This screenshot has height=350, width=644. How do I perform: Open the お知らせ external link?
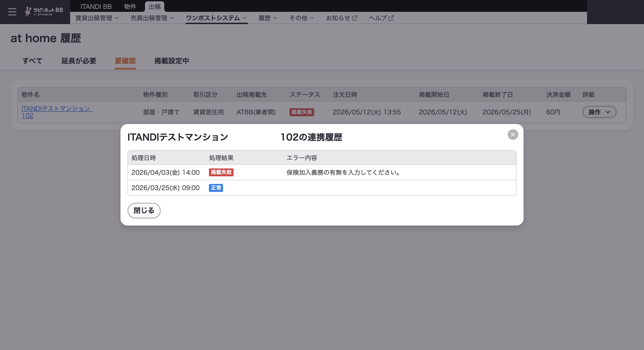[x=341, y=18]
